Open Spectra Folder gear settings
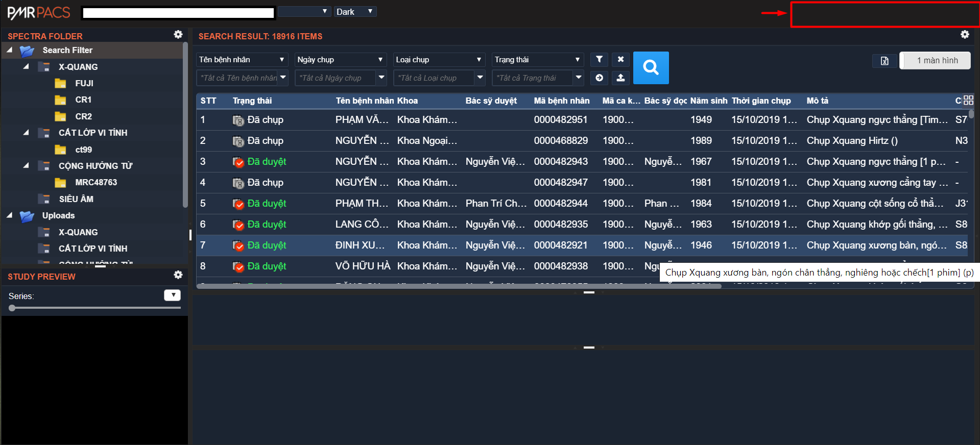The width and height of the screenshot is (980, 445). [178, 35]
